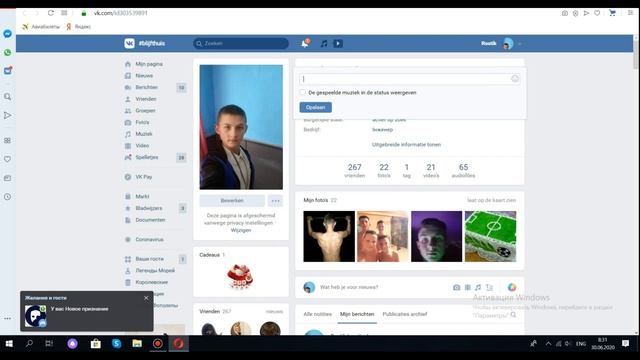Viewport: 640px width, 360px height.
Task: Close the notification popup
Action: click(x=146, y=298)
